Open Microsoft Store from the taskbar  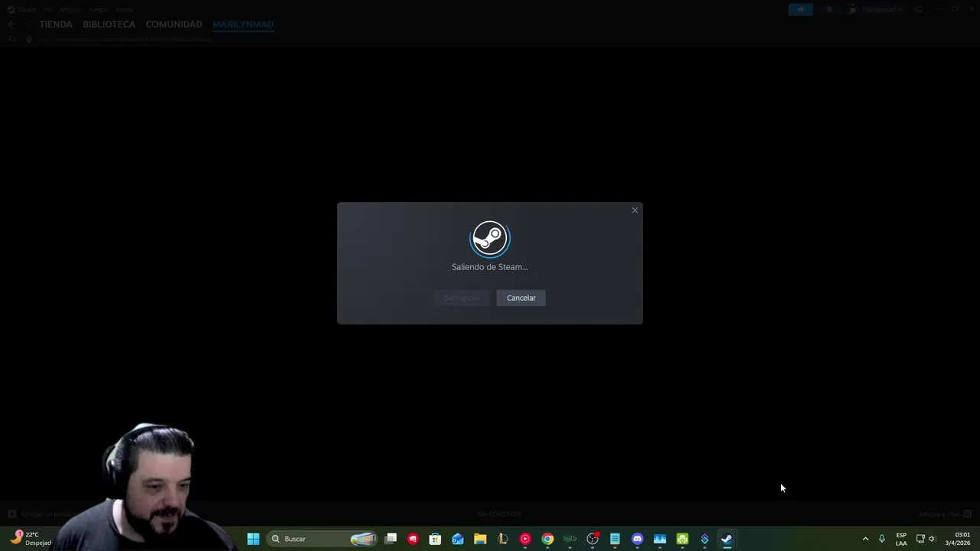tap(435, 539)
